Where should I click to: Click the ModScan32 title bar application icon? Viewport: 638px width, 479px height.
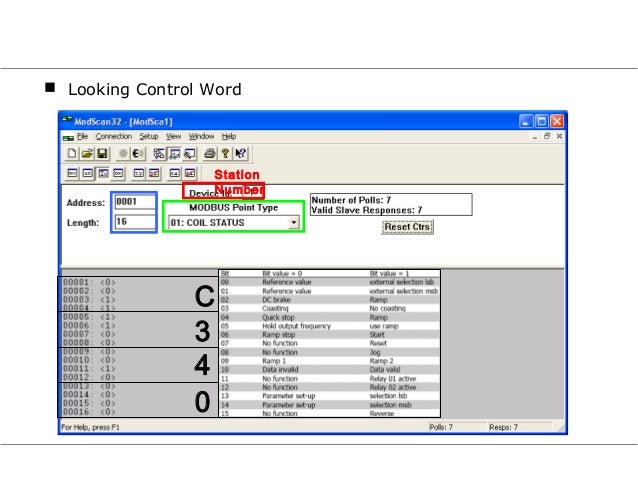(x=67, y=121)
